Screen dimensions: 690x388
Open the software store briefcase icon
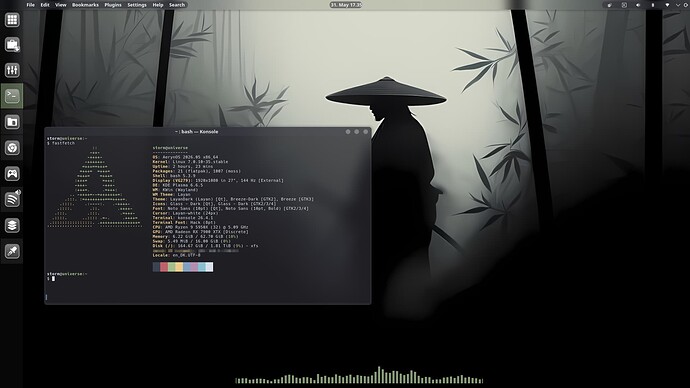[x=12, y=45]
